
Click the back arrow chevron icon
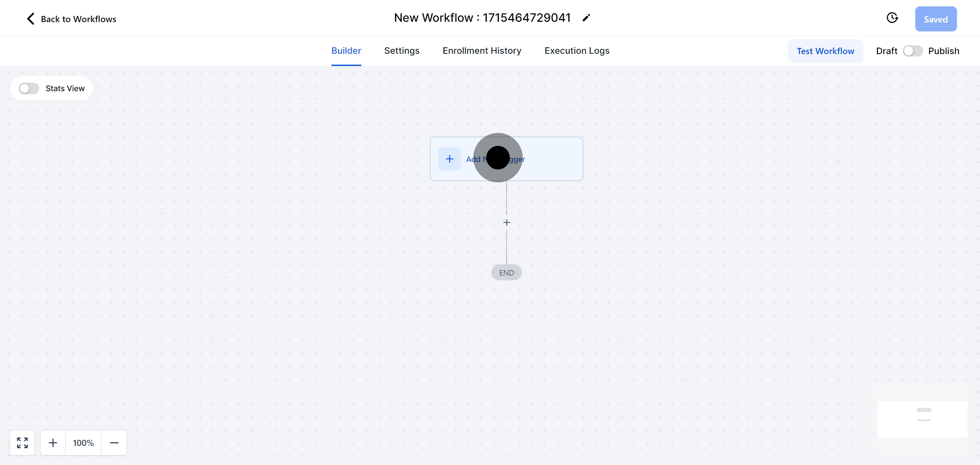[x=31, y=19]
